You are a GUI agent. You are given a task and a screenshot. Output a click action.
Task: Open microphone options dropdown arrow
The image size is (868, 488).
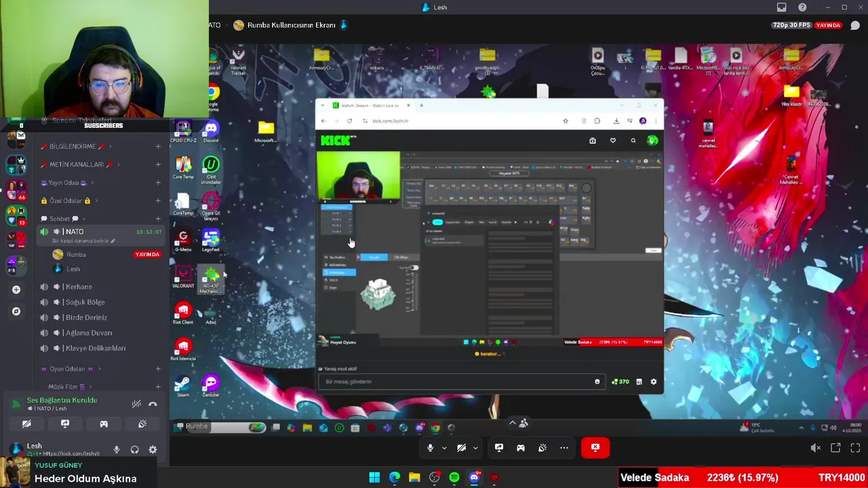click(x=444, y=448)
